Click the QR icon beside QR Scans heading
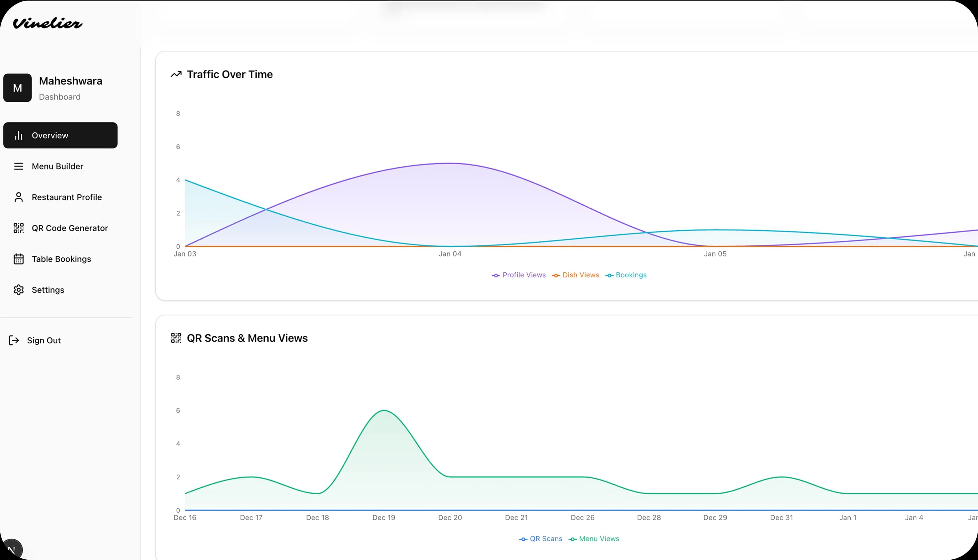This screenshot has height=560, width=978. pos(176,338)
